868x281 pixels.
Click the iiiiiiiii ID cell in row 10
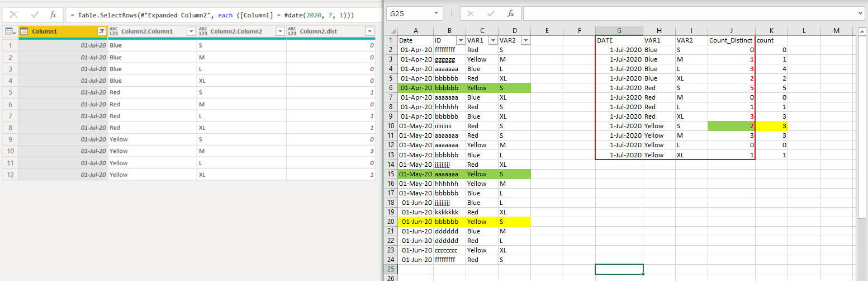point(449,126)
